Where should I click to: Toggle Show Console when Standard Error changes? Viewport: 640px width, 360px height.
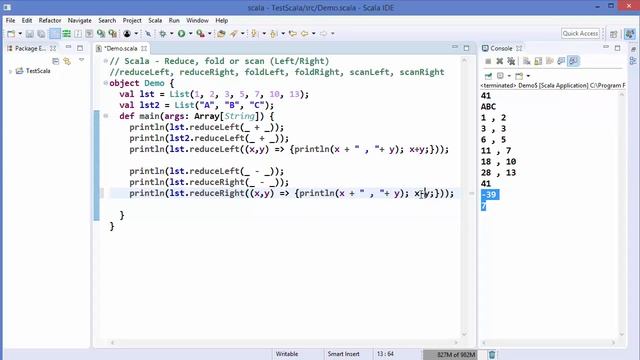(x=573, y=61)
